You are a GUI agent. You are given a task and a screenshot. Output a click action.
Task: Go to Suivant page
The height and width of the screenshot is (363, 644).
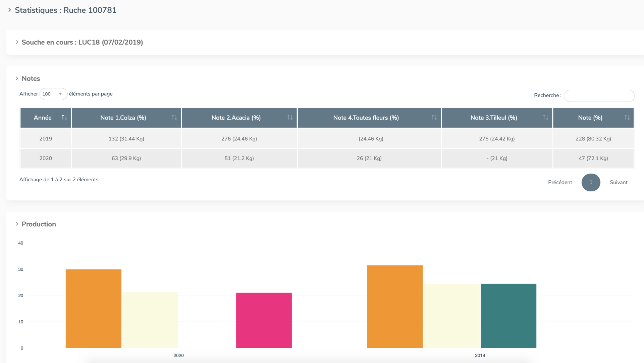(x=618, y=182)
